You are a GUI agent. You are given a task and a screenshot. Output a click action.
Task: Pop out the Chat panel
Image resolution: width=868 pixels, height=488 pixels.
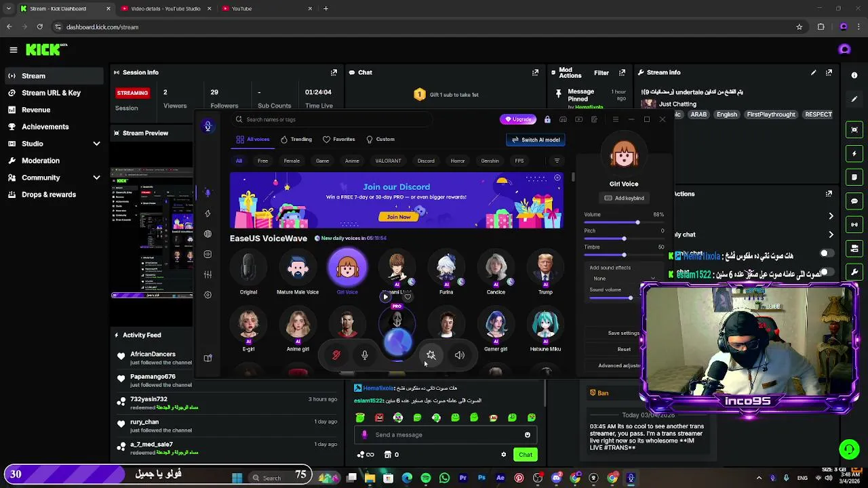tap(535, 73)
